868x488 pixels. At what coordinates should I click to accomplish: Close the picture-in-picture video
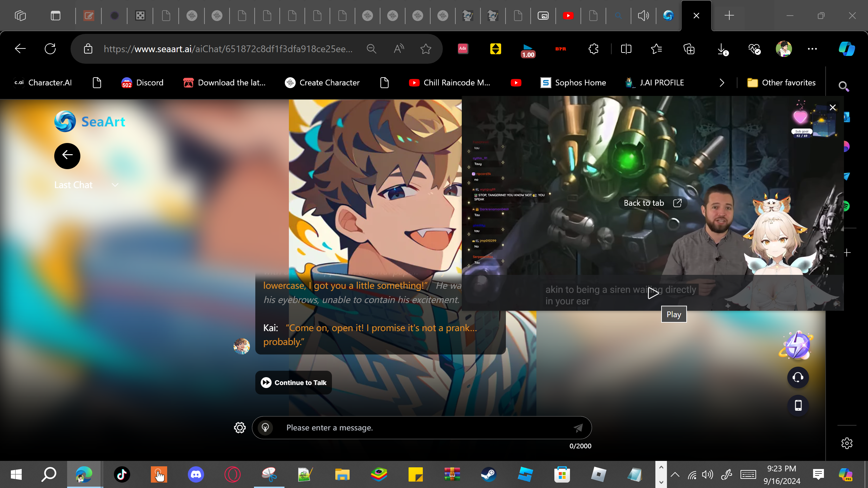point(833,107)
